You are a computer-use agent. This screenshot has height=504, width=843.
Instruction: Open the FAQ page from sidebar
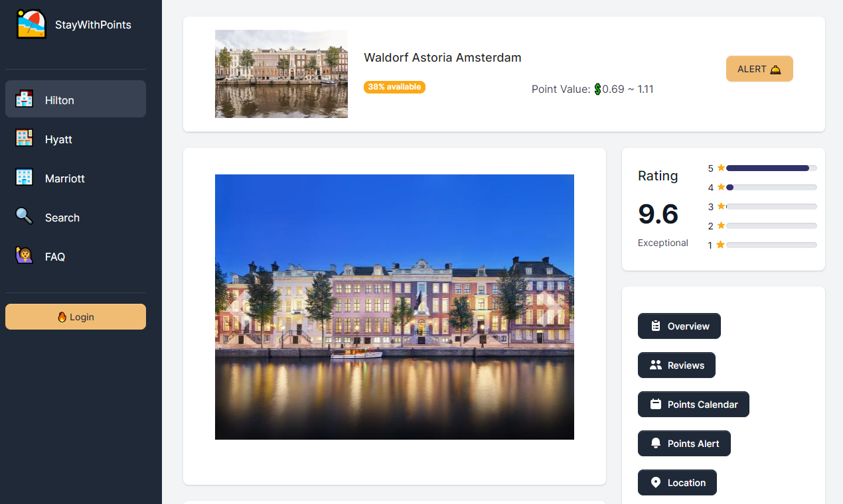(x=76, y=256)
